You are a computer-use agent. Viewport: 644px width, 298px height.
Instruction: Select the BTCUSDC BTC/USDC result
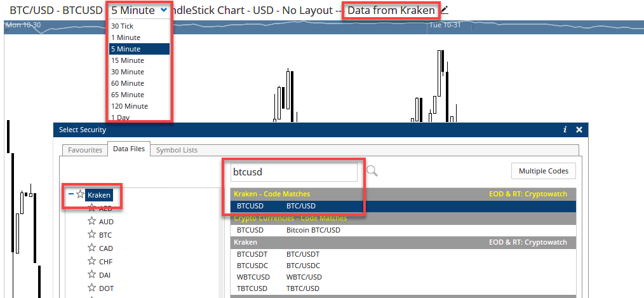403,266
